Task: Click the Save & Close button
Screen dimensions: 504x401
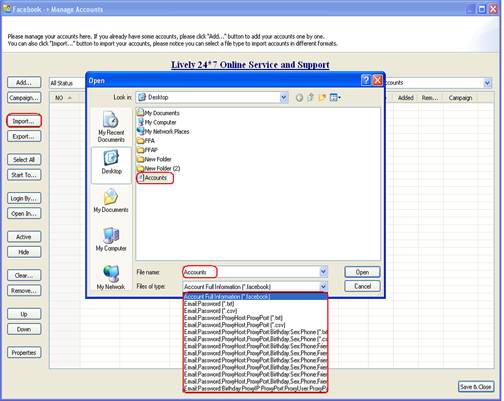Action: pyautogui.click(x=475, y=387)
